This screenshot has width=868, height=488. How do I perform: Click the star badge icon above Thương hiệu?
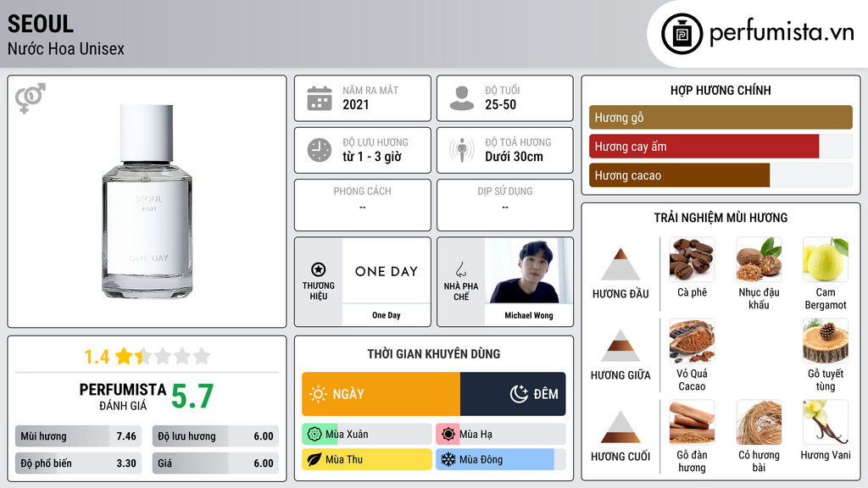tap(319, 269)
